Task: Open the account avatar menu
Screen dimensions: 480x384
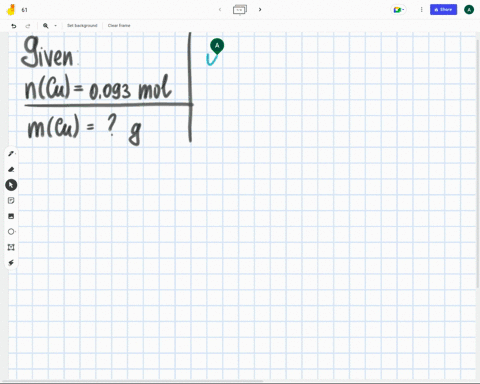Action: pyautogui.click(x=469, y=10)
